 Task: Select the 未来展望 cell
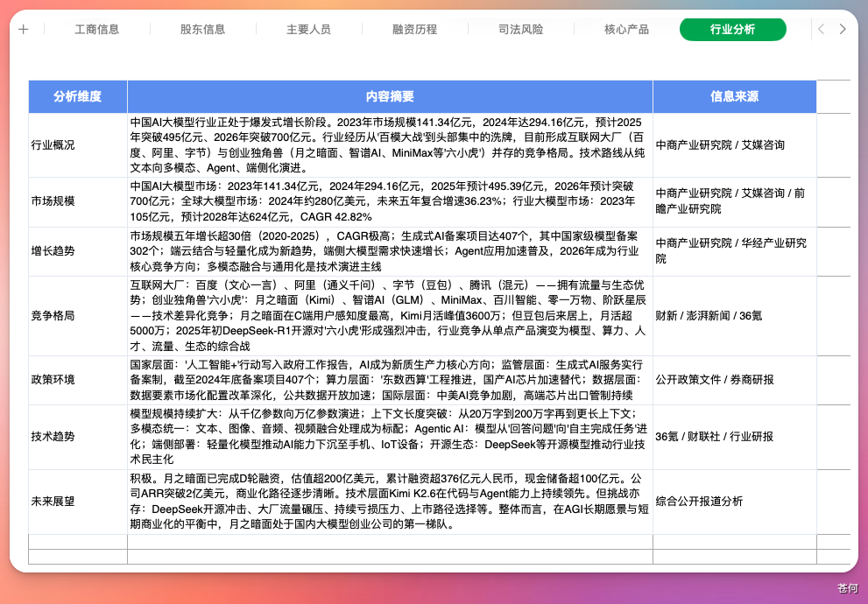78,502
